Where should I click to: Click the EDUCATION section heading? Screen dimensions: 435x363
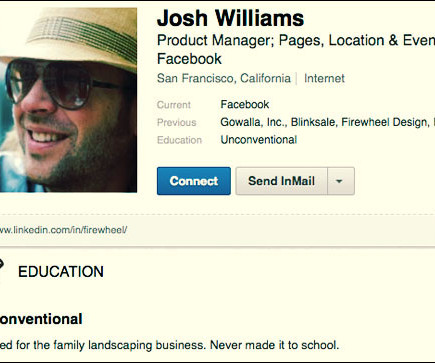(x=61, y=272)
